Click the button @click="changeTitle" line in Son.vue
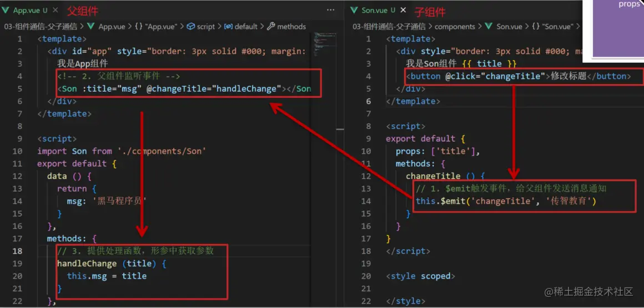The image size is (644, 308). pyautogui.click(x=518, y=76)
